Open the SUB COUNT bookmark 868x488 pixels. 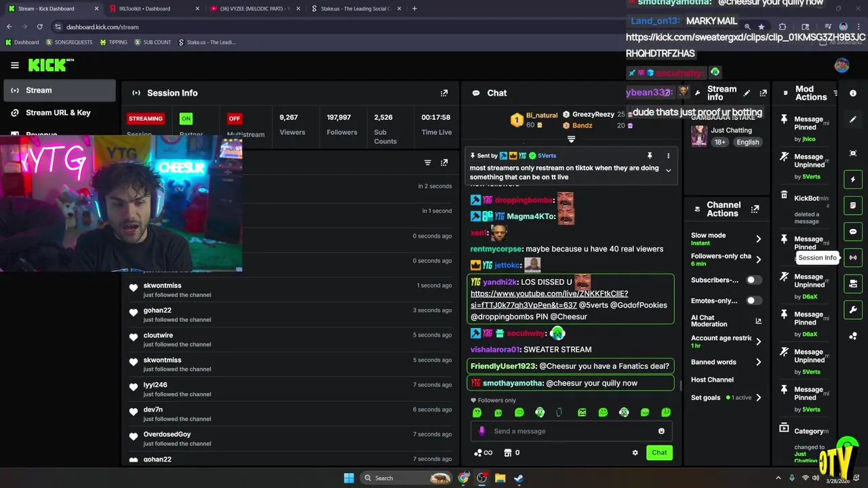click(153, 42)
